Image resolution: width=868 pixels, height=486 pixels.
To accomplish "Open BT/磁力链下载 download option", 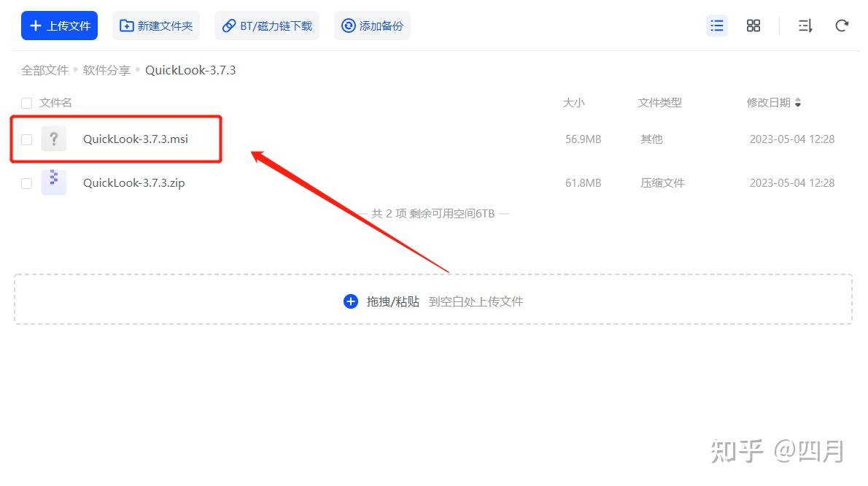I will [x=267, y=26].
